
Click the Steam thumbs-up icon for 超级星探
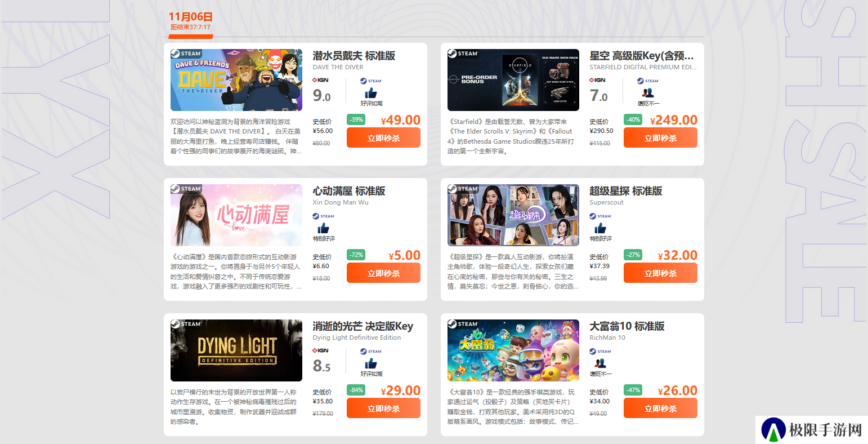600,228
